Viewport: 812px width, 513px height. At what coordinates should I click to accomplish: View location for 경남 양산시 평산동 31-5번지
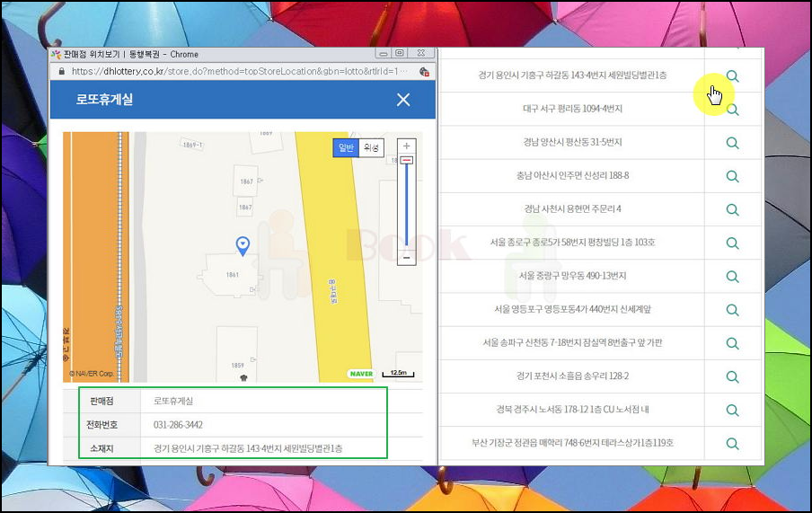(x=732, y=143)
